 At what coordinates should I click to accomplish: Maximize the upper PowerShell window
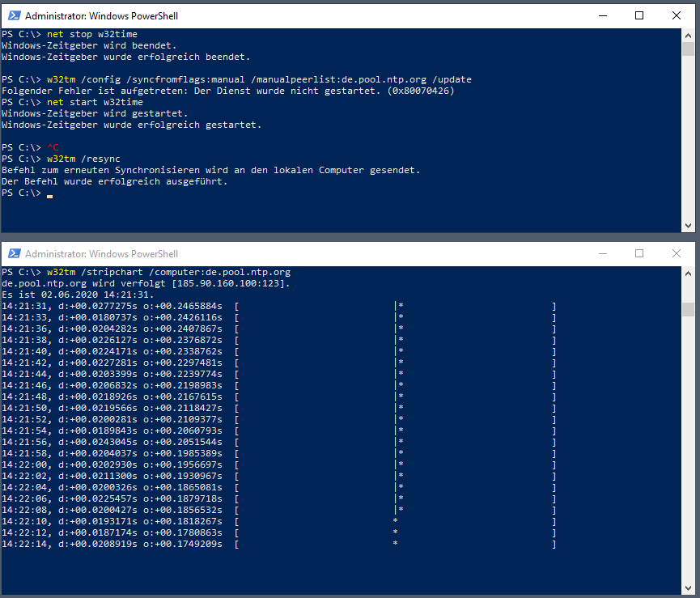click(x=639, y=15)
